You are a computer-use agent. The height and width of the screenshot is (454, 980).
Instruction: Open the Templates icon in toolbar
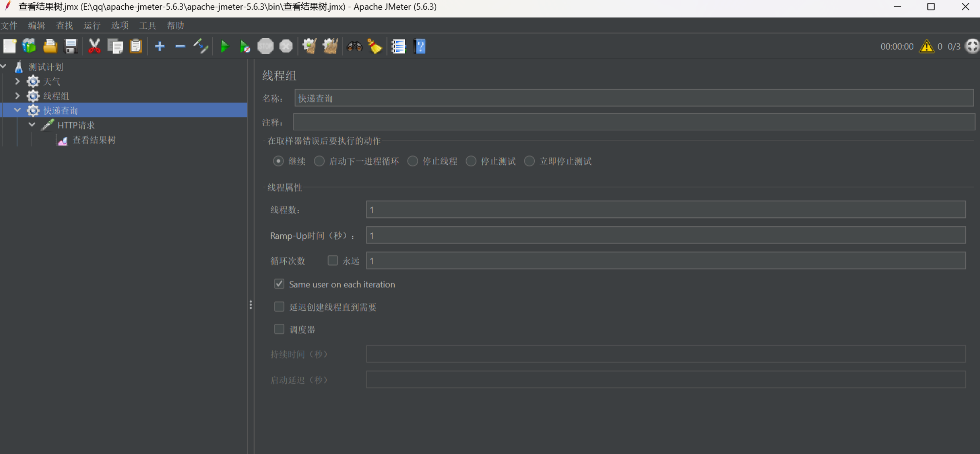(29, 47)
